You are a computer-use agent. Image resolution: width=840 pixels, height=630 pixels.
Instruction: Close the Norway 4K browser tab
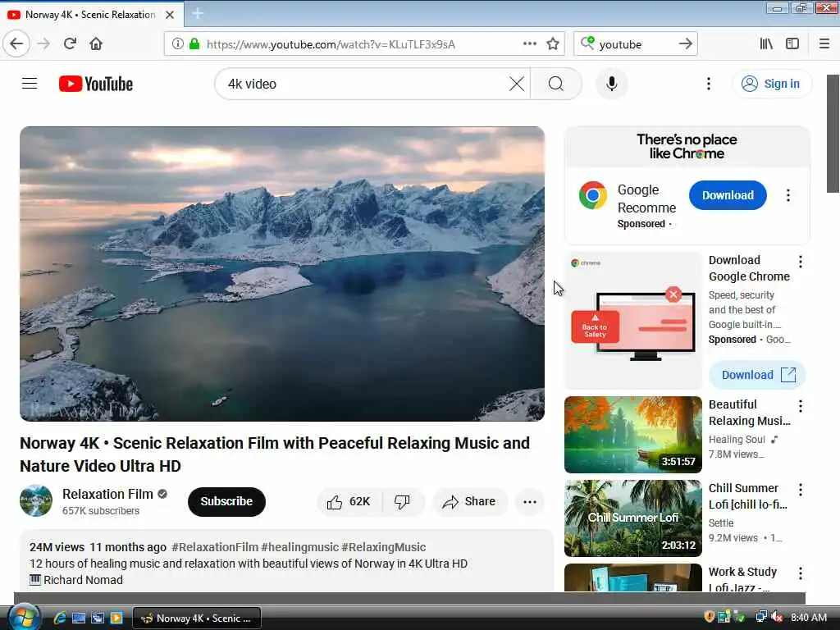coord(170,15)
